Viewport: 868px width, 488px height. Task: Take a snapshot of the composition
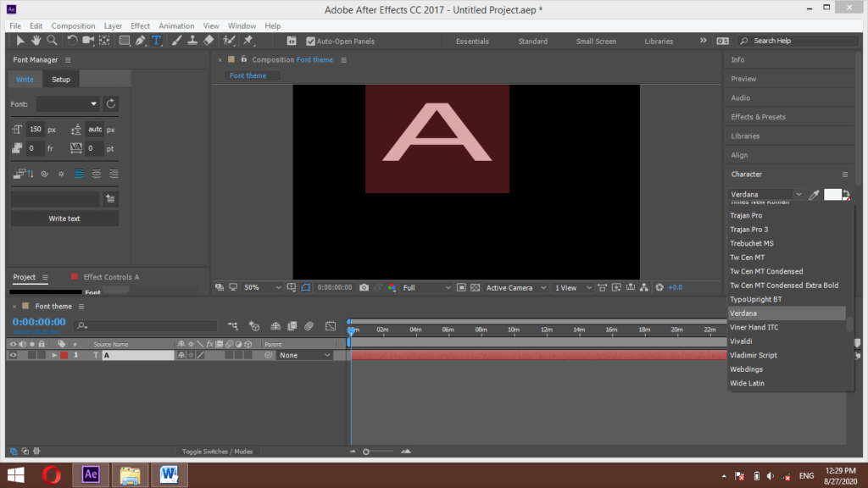(x=364, y=287)
